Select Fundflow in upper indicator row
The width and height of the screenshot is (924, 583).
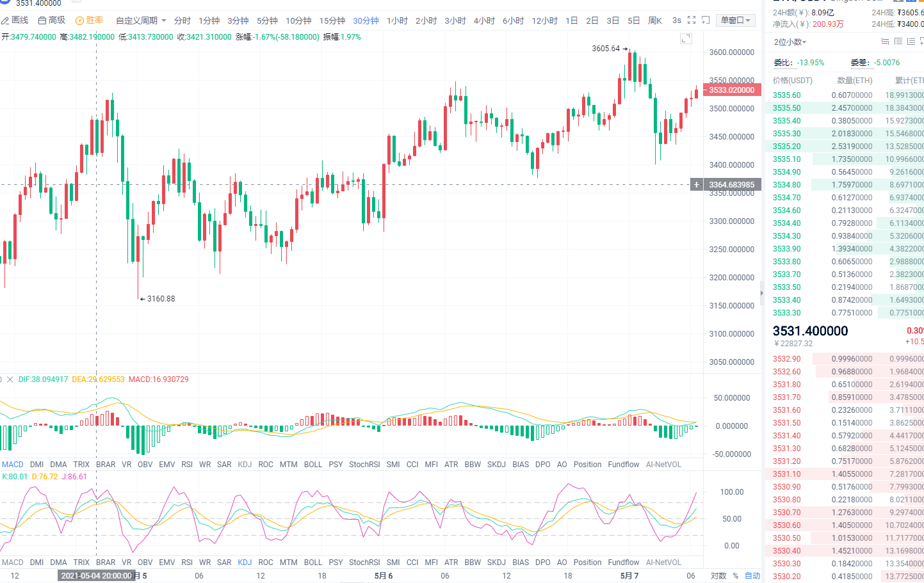pyautogui.click(x=624, y=465)
